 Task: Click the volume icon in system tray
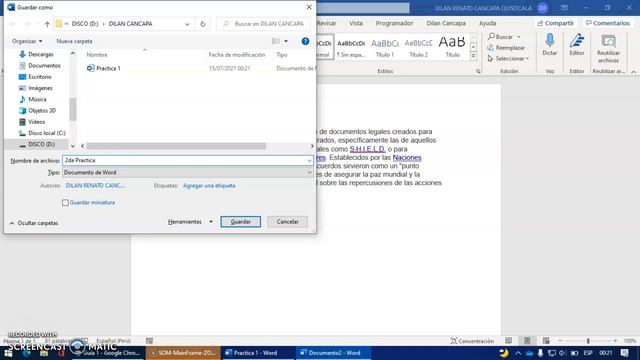[x=562, y=353]
